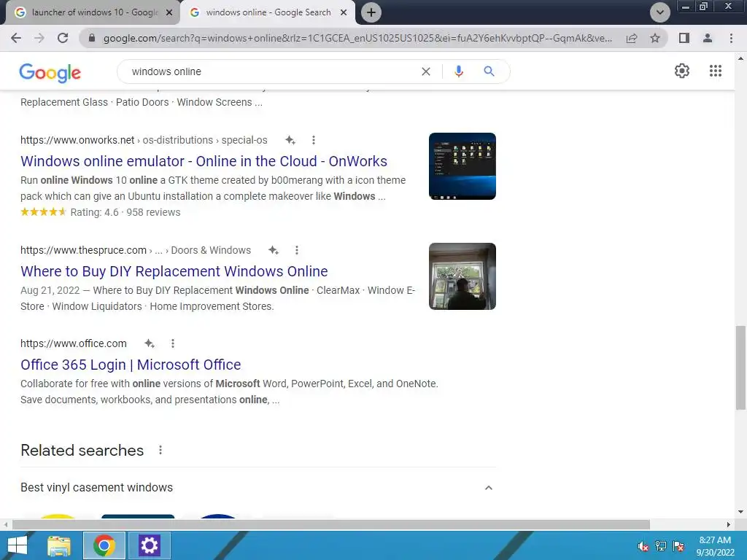Viewport: 747px width, 560px height.
Task: Share this page using the share icon
Action: (632, 38)
